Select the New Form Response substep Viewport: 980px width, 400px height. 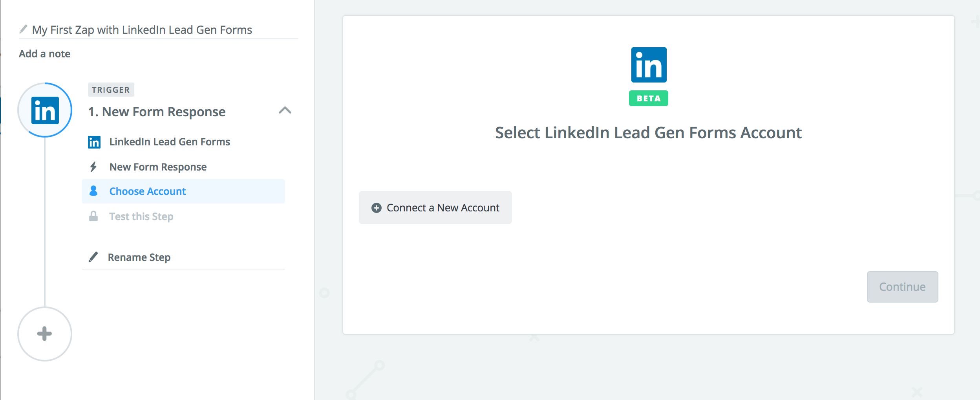pyautogui.click(x=158, y=167)
